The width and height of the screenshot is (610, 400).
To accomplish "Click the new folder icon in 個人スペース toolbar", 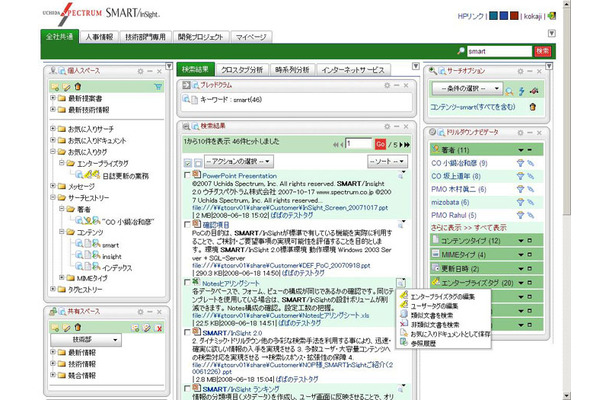I will (55, 87).
